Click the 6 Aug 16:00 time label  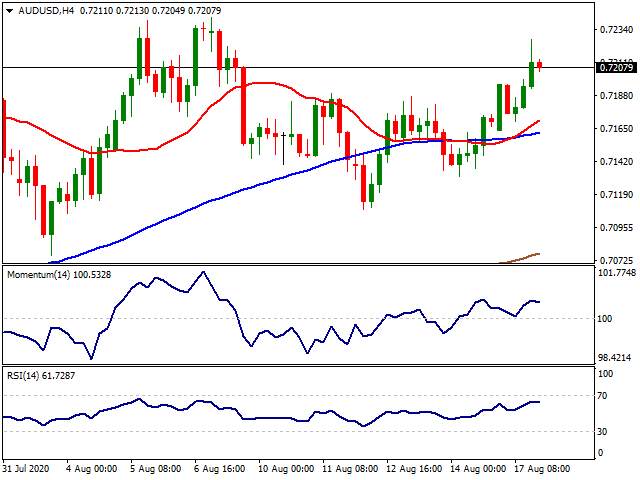coord(220,468)
